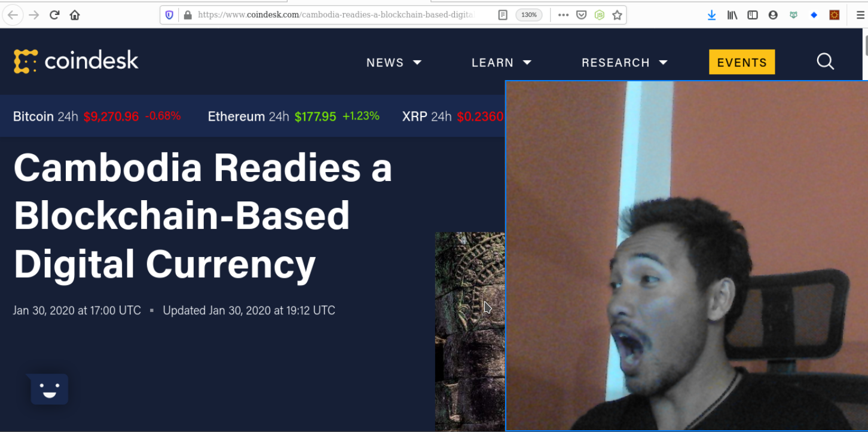
Task: Bookmark this page with the star
Action: pyautogui.click(x=617, y=15)
